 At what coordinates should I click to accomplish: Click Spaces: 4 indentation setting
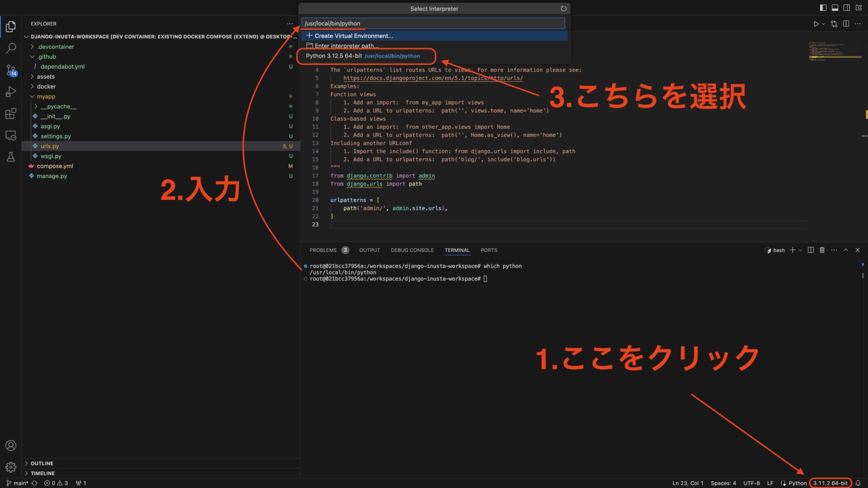(723, 483)
